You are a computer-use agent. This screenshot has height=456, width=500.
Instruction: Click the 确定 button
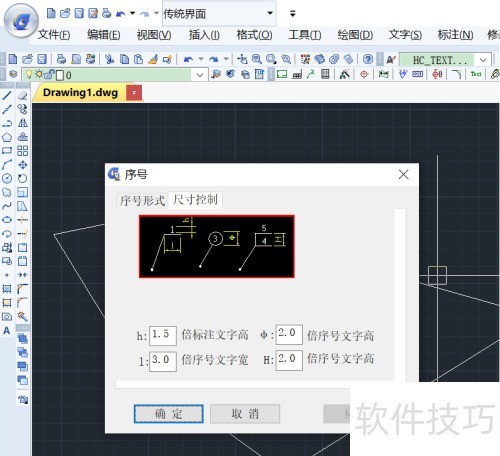[x=169, y=414]
